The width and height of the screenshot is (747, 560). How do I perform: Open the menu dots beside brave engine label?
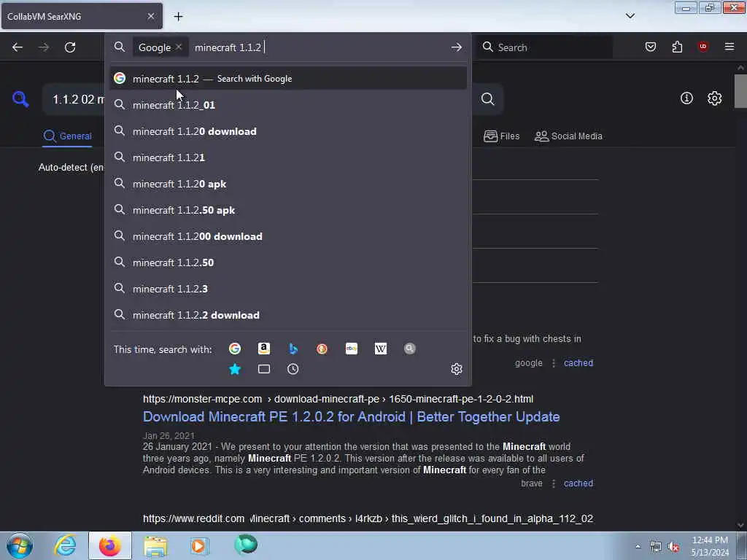[x=553, y=483]
